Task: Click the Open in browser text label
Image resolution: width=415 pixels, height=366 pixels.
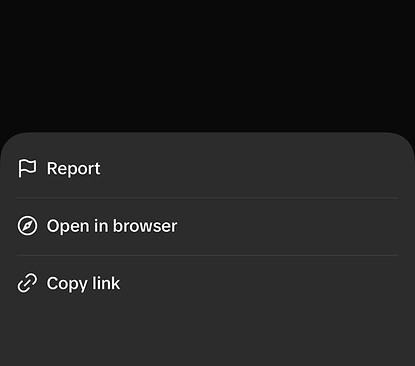Action: [112, 226]
